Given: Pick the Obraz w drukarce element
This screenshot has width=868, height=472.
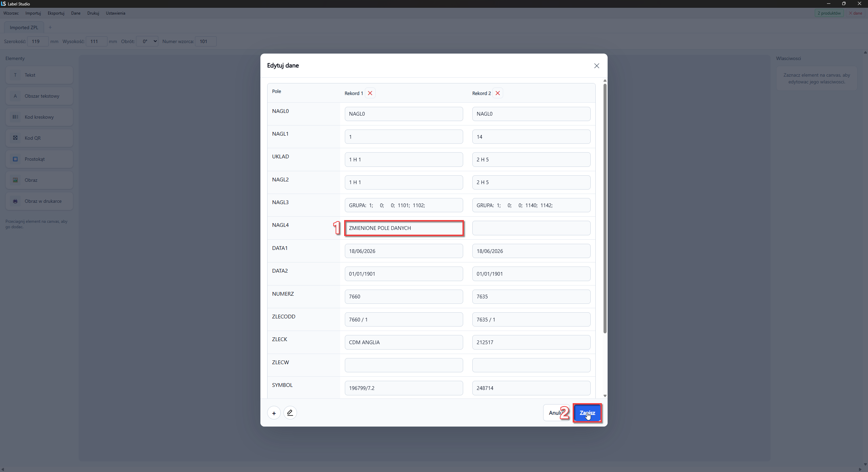Looking at the screenshot, I should 39,201.
